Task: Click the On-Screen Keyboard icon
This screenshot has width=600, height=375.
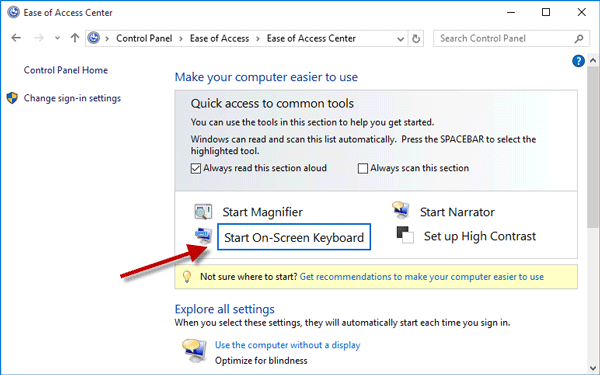Action: click(x=203, y=236)
